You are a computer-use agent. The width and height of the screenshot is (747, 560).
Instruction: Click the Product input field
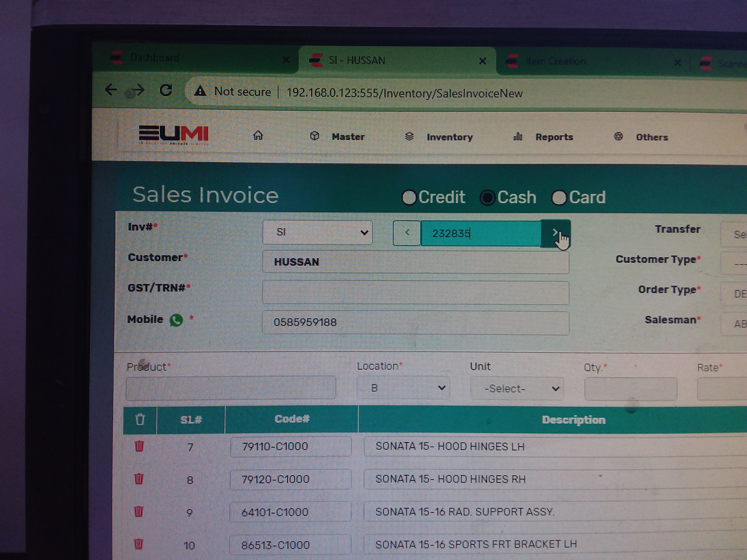pyautogui.click(x=231, y=388)
